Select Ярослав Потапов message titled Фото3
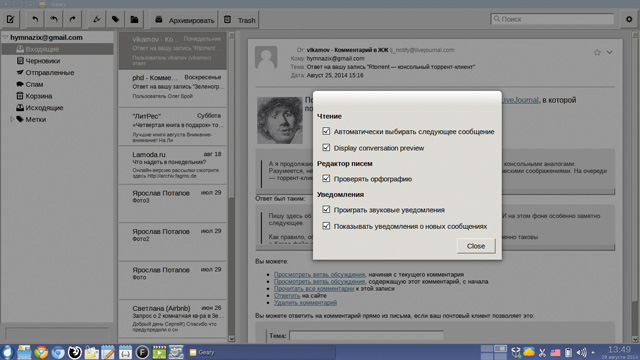Image resolution: width=640 pixels, height=360 pixels. coord(173,204)
